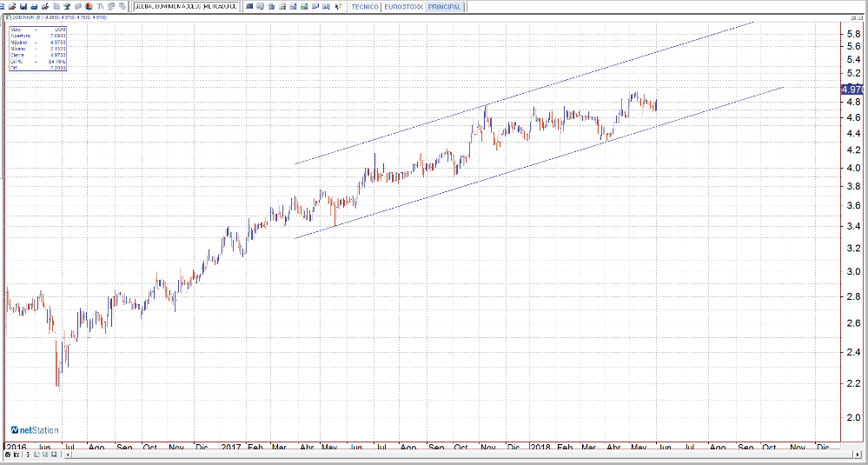The height and width of the screenshot is (465, 868).
Task: Click the workspace name input field in toolbar
Action: point(186,6)
